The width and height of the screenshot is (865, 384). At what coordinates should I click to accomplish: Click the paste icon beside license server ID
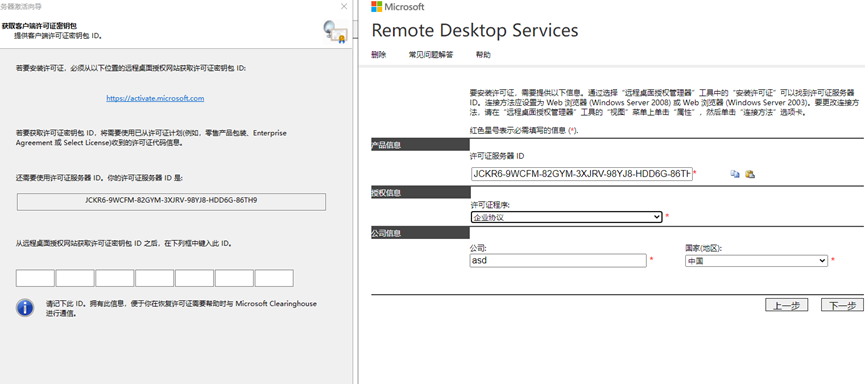(750, 174)
